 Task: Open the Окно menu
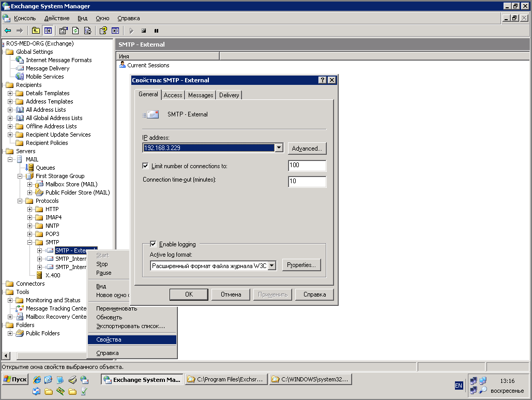[102, 18]
